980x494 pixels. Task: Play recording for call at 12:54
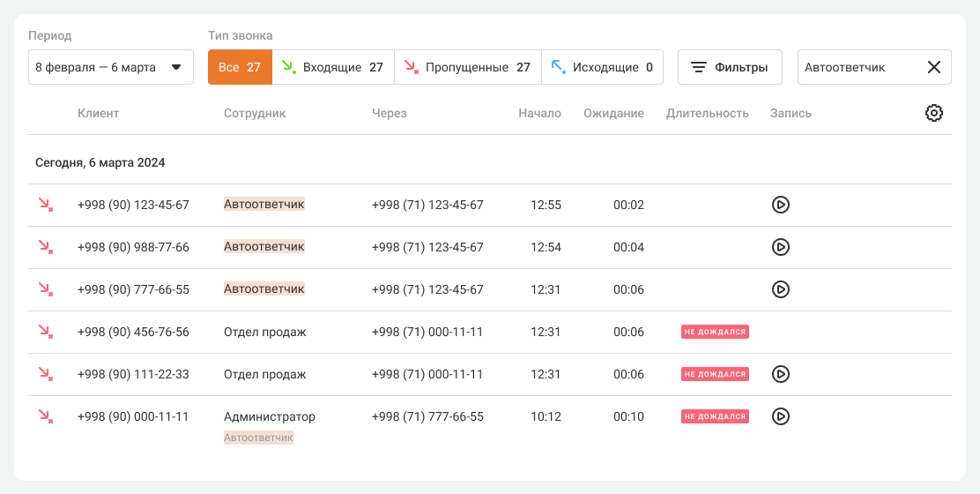coord(780,247)
